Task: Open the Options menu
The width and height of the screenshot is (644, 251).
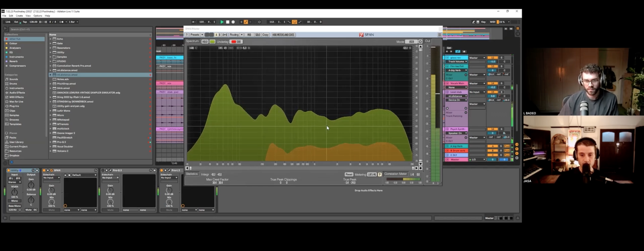Action: (38, 16)
